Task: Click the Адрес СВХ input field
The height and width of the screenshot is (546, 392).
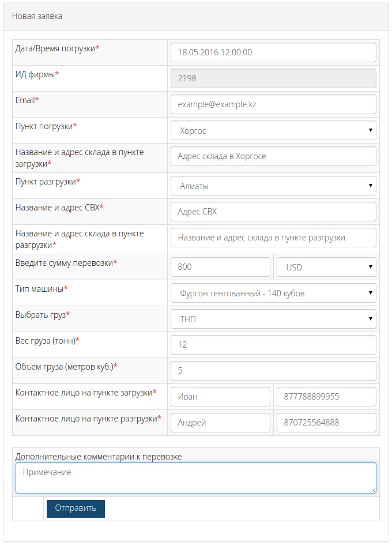Action: pos(273,212)
